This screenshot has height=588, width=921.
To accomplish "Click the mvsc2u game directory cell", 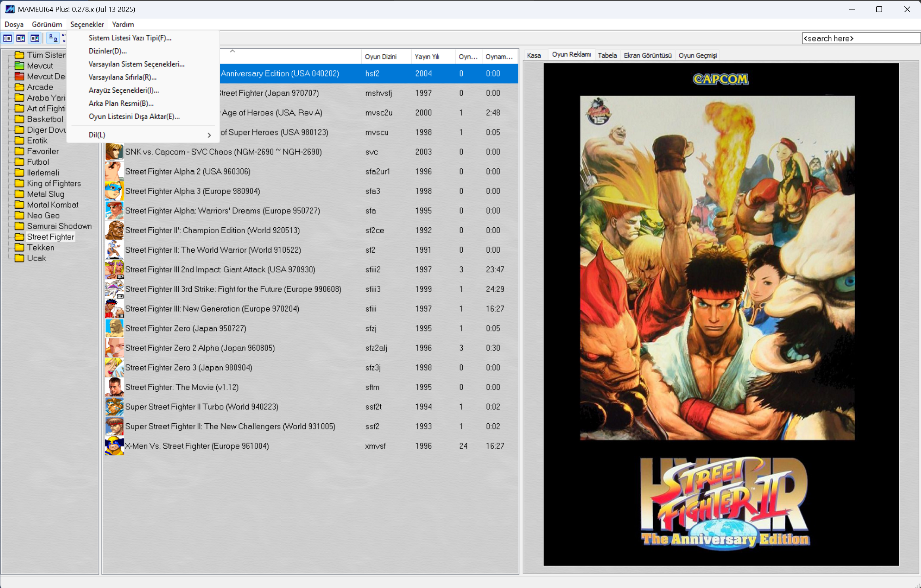I will coord(379,113).
